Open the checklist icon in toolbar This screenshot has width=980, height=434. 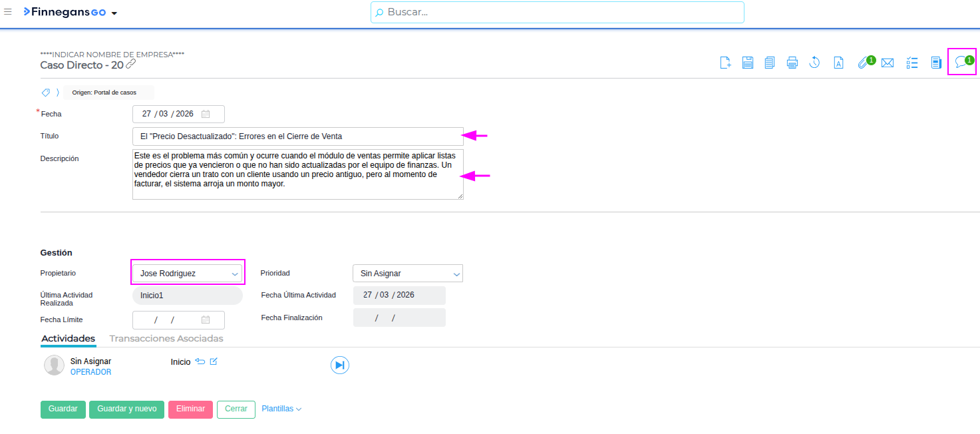[x=912, y=63]
